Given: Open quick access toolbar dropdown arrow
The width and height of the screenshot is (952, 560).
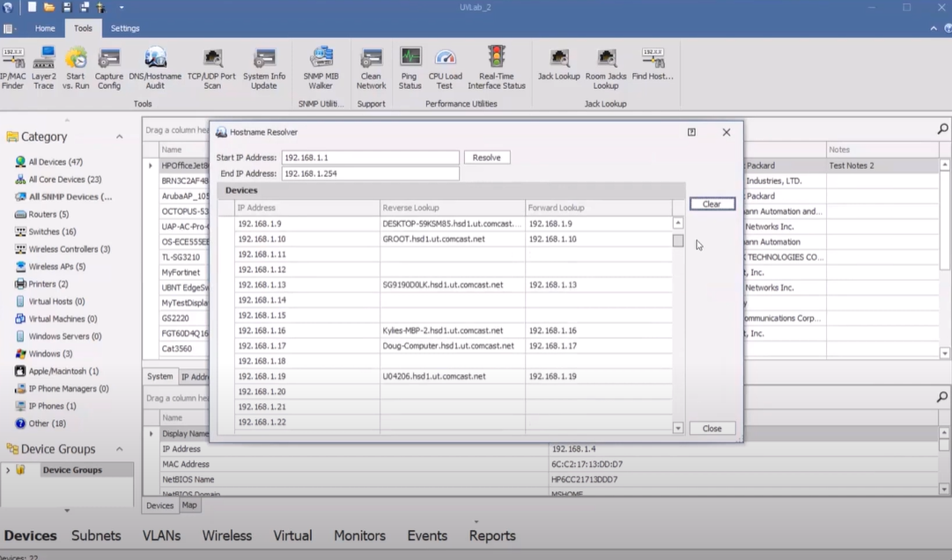Looking at the screenshot, I should point(122,7).
